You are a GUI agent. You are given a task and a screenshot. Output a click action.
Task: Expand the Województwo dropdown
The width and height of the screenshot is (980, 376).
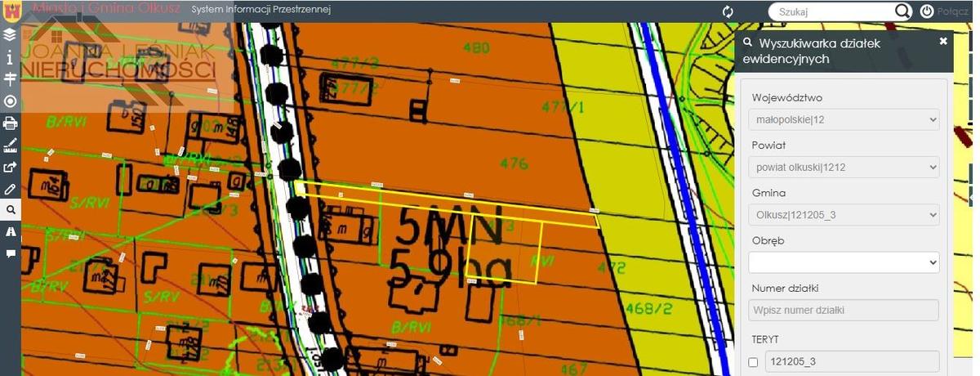click(x=844, y=120)
